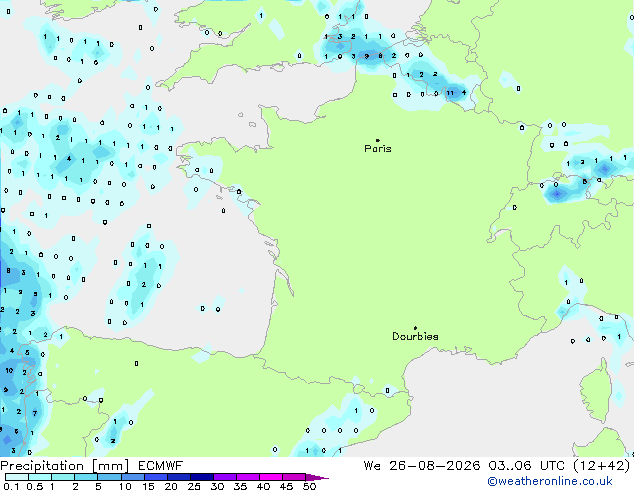Click the '0.1' legend scale label
The height and width of the screenshot is (490, 634).
[x=11, y=486]
